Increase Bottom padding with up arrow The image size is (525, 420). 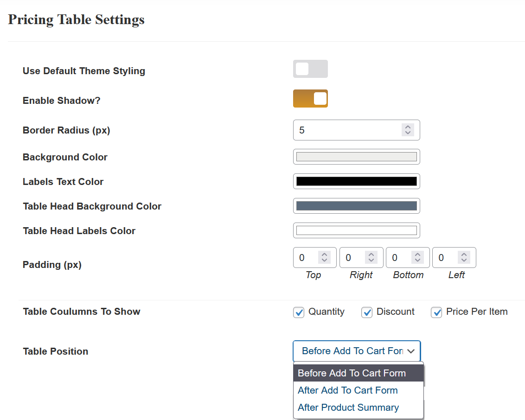pos(417,255)
